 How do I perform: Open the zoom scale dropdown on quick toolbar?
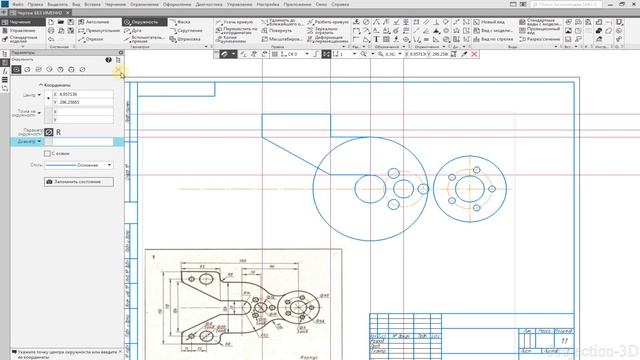400,54
